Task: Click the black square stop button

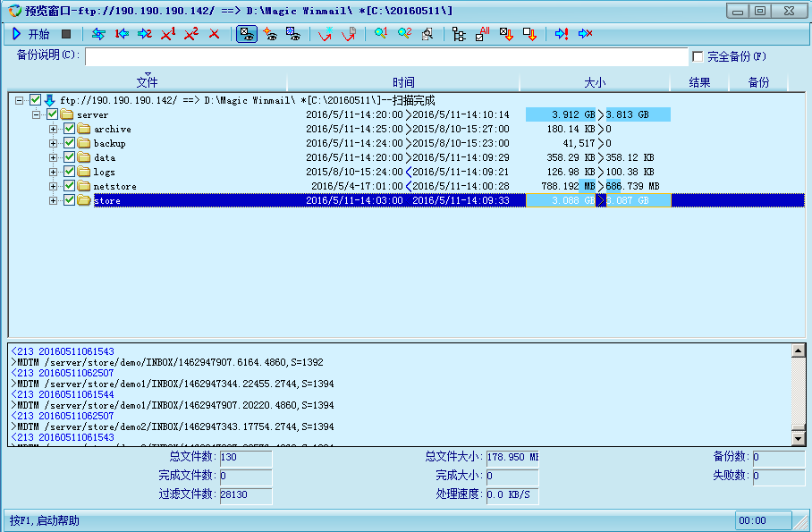Action: 66,34
